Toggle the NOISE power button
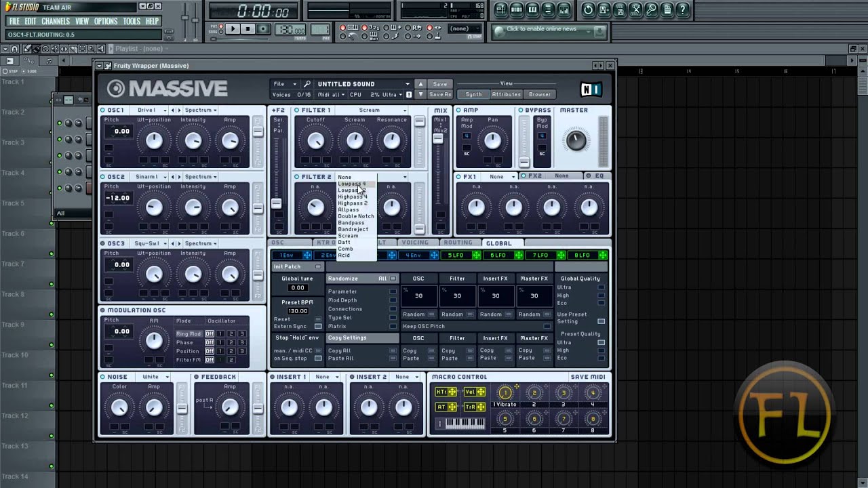Screen dimensions: 868x488 click(x=103, y=377)
